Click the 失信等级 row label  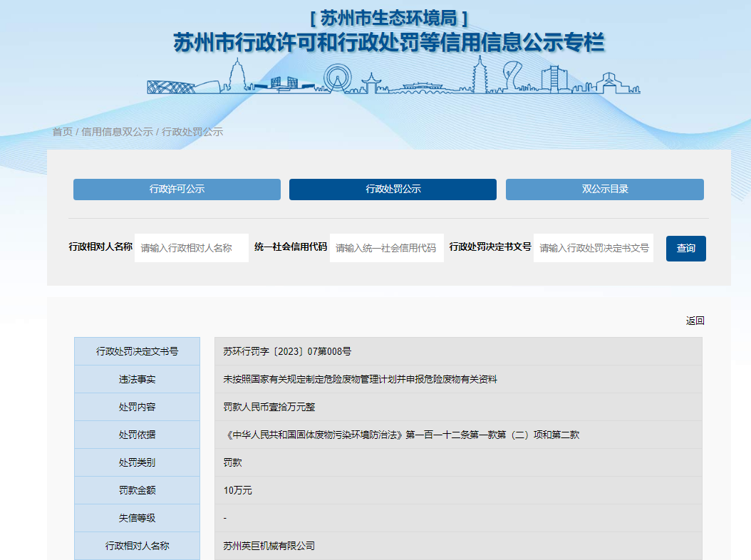(137, 518)
